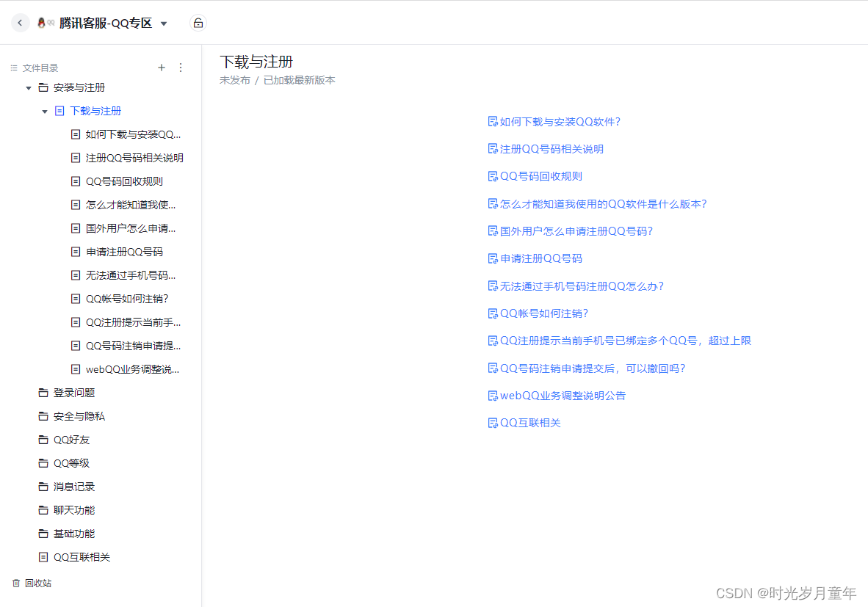Open link 申请注册QQ号码 in content
The image size is (868, 607).
pos(540,258)
